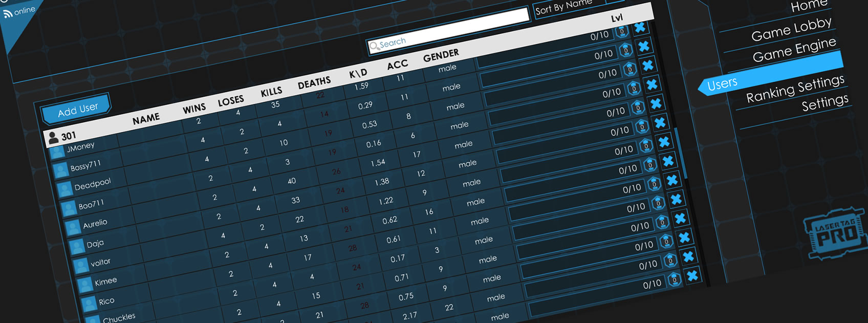Sort by the NAME column header
The height and width of the screenshot is (323, 868).
tap(146, 119)
